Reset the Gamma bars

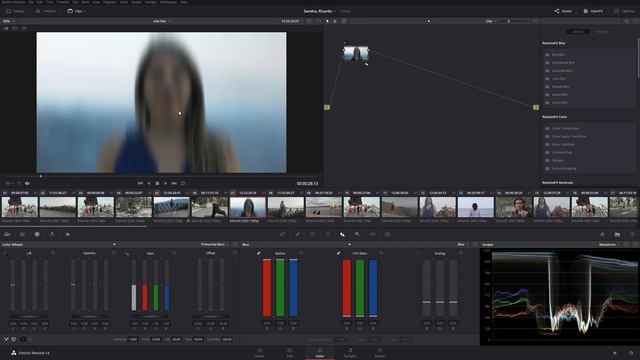(114, 253)
